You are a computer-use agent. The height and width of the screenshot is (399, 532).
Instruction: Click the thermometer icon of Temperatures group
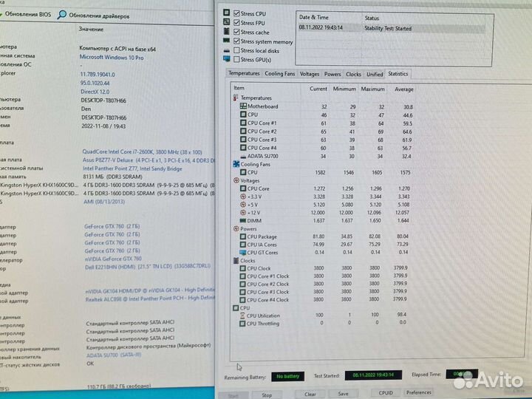236,98
